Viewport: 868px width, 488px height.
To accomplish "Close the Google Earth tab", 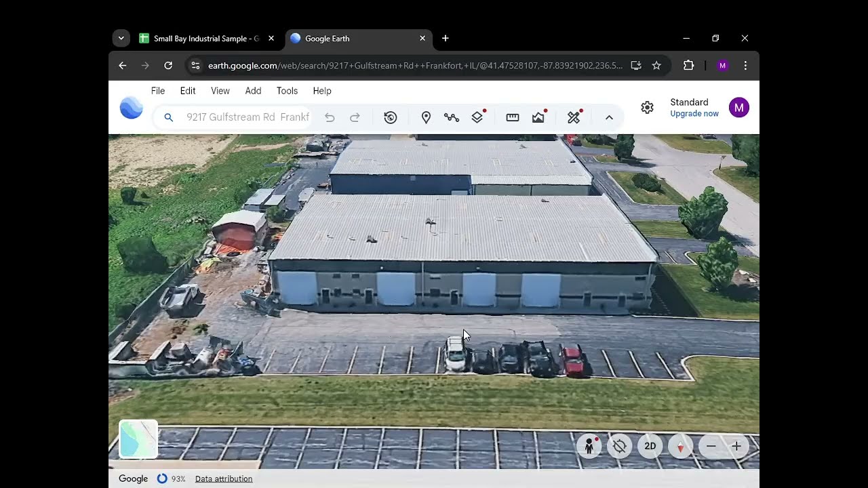I will (x=422, y=39).
